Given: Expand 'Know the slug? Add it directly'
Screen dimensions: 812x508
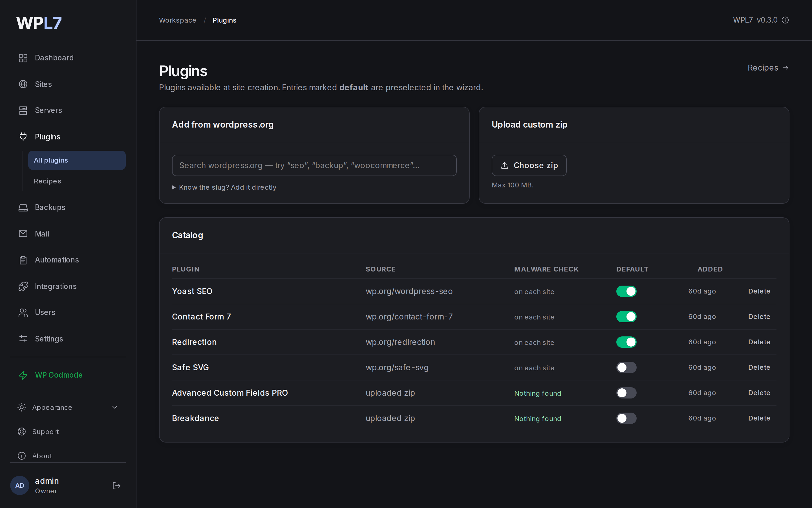Looking at the screenshot, I should (x=224, y=187).
